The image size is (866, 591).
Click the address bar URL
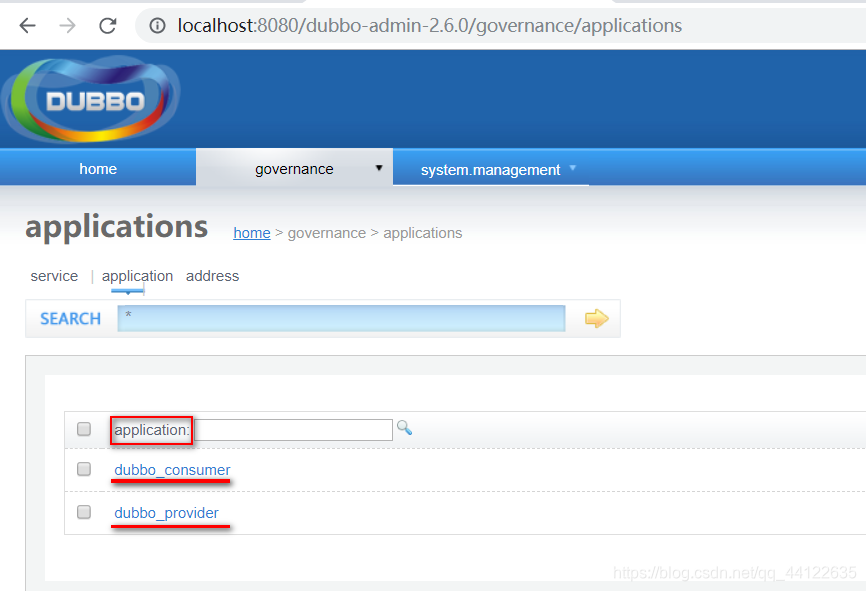(429, 25)
